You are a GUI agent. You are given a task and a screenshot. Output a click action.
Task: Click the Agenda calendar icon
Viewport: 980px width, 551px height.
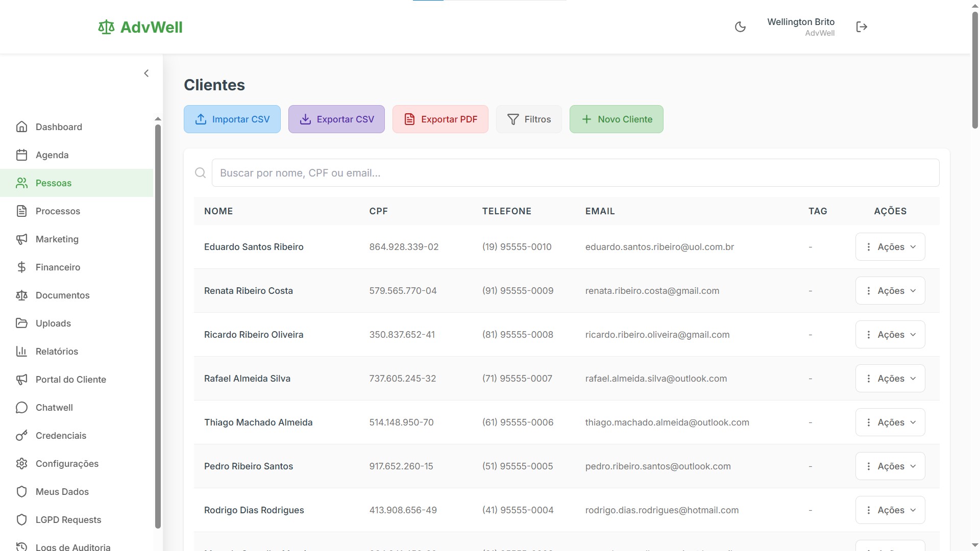click(x=21, y=155)
